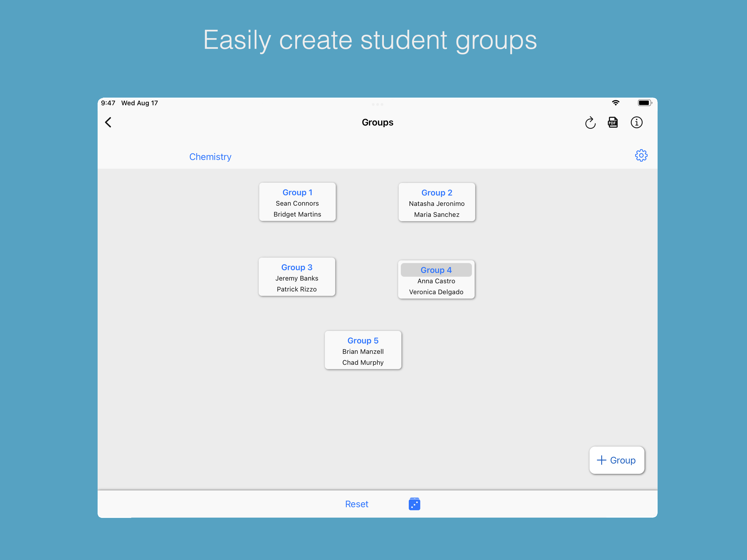Click the Group 1 title
Viewport: 747px width, 560px height.
pos(297,192)
